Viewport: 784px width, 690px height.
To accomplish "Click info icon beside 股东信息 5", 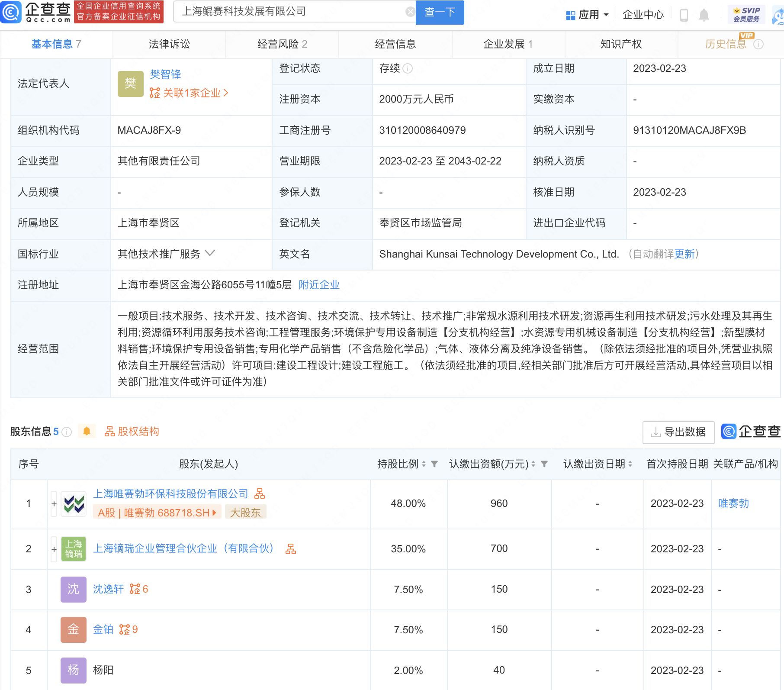I will point(67,432).
